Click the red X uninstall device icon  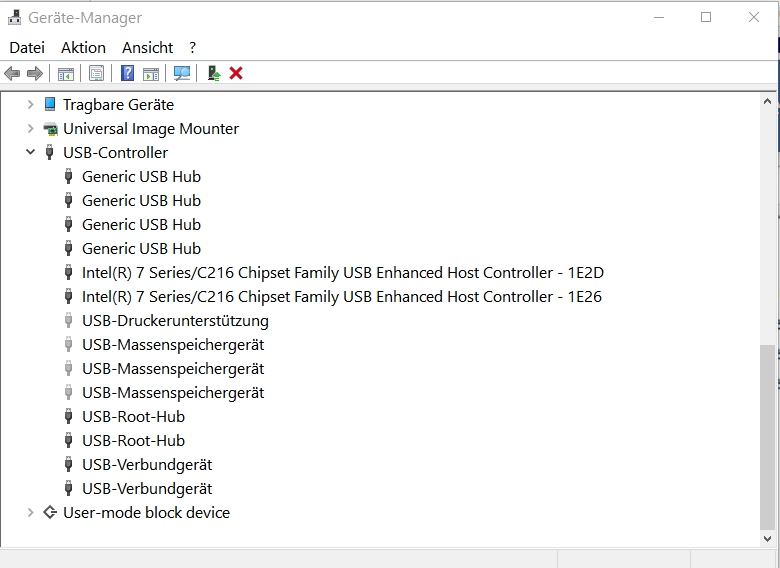pos(236,73)
